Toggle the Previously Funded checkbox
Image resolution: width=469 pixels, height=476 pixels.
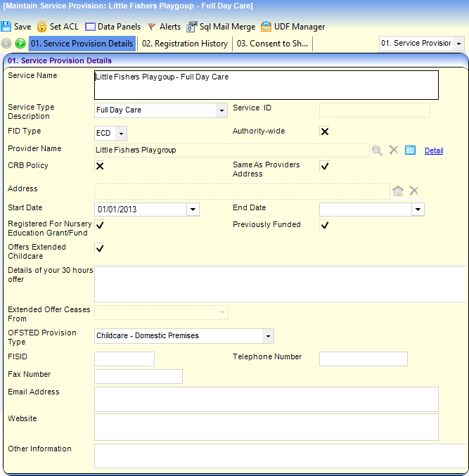coord(324,225)
